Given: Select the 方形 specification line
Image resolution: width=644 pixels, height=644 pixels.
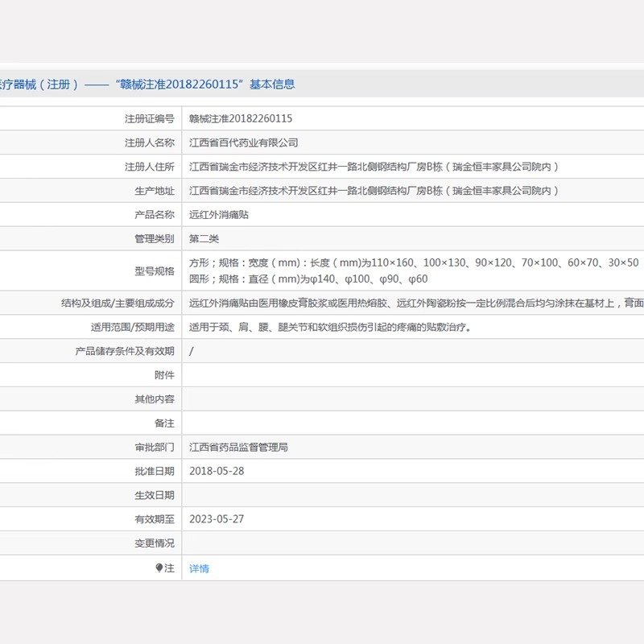Looking at the screenshot, I should point(414,262).
